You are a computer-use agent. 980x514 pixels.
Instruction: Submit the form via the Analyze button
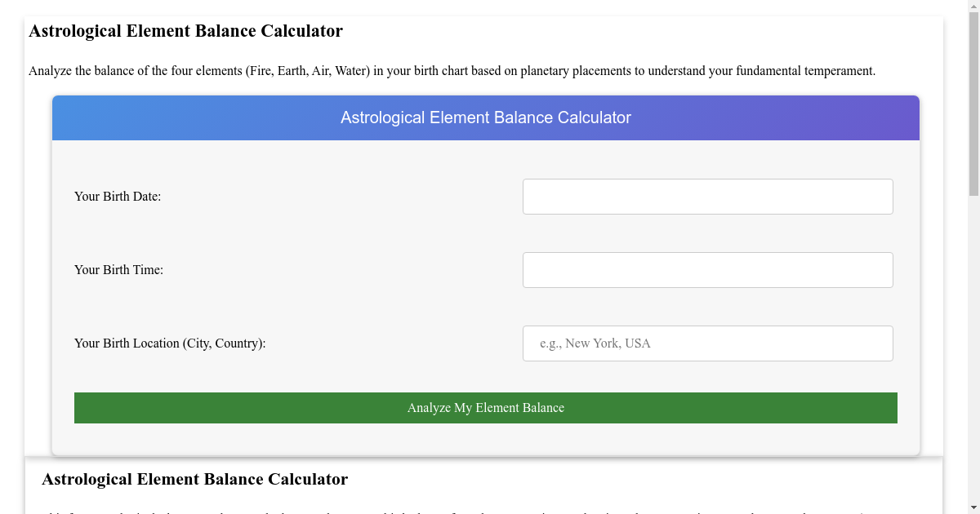coord(486,407)
